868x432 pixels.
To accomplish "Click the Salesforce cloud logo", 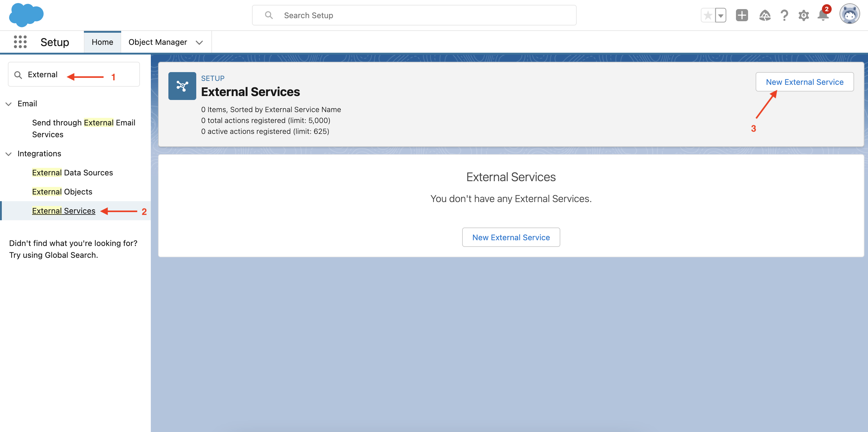I will [26, 15].
